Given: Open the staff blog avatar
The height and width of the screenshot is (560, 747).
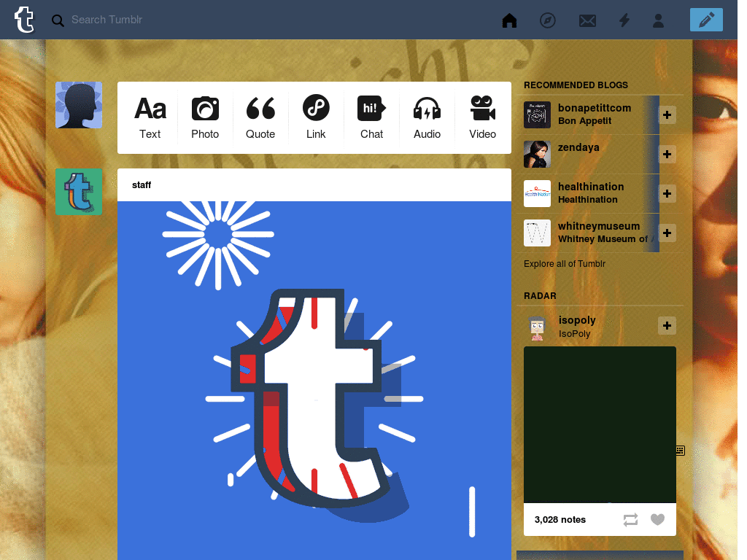Looking at the screenshot, I should point(79,192).
